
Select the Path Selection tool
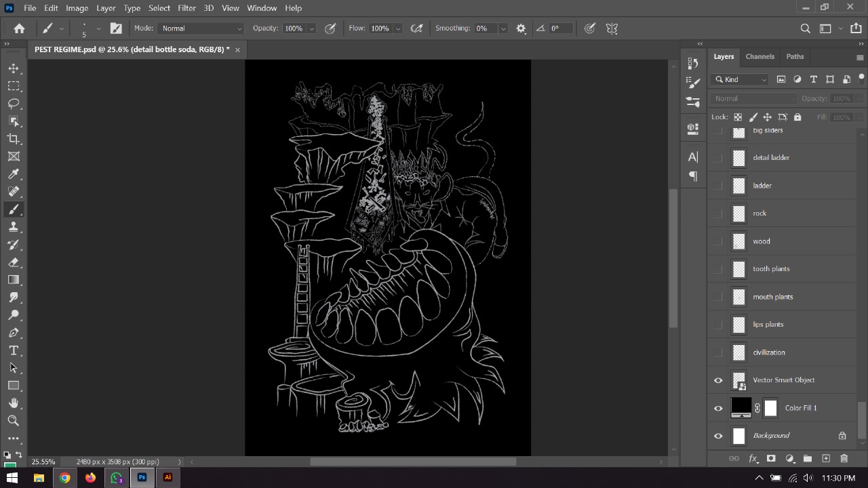point(13,368)
